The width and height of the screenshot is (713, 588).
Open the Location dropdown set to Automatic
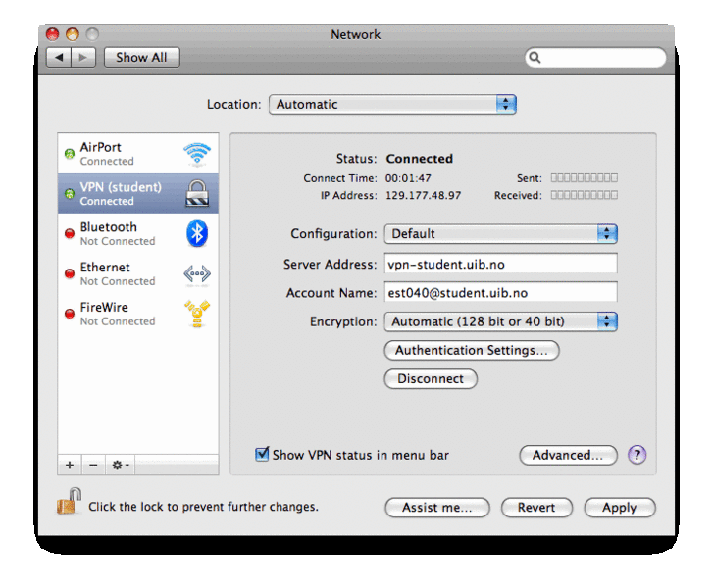(x=392, y=105)
